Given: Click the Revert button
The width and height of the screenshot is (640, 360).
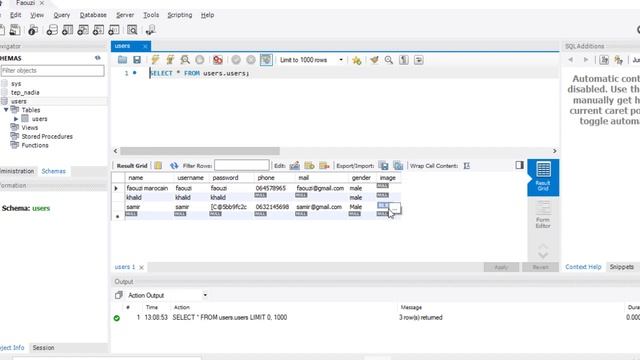Looking at the screenshot, I should 540,267.
